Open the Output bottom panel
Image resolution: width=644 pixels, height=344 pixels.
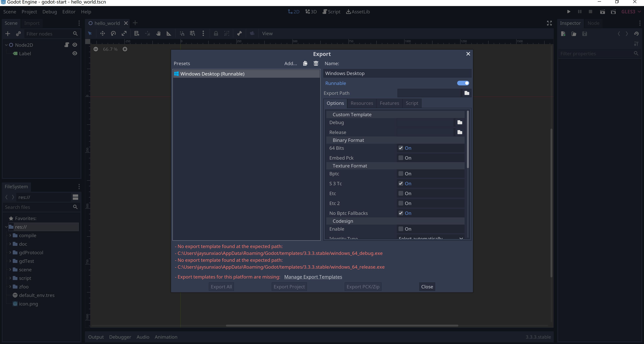click(x=96, y=337)
